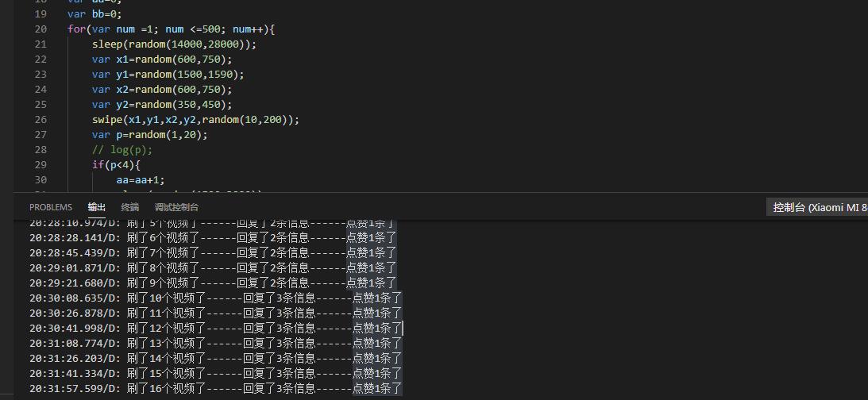The image size is (868, 400).
Task: Click line number 29 in the gutter
Action: pyautogui.click(x=41, y=164)
